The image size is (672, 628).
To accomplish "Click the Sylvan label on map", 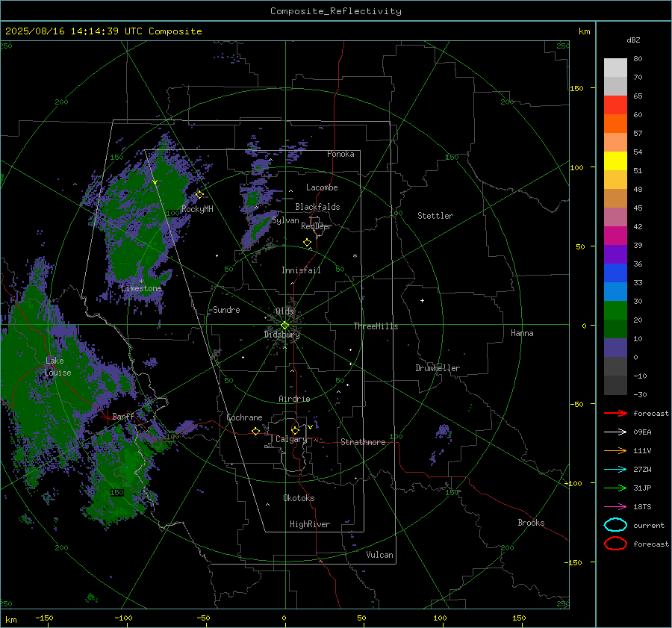I will 285,220.
